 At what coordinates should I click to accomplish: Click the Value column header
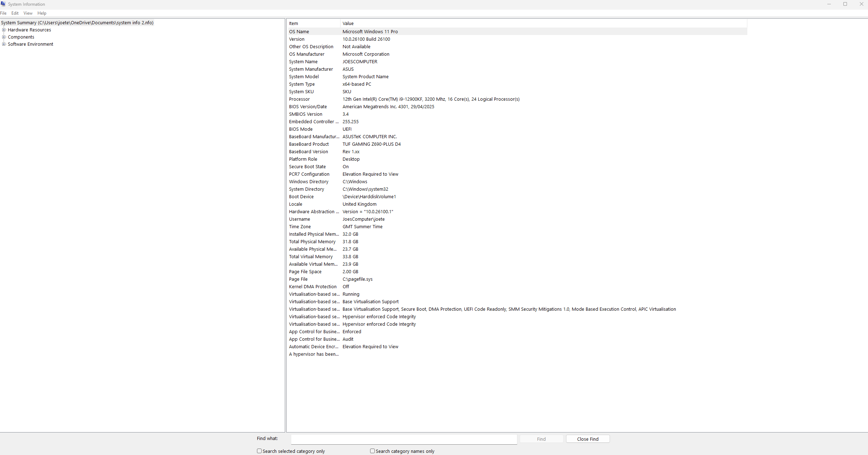[x=544, y=24]
